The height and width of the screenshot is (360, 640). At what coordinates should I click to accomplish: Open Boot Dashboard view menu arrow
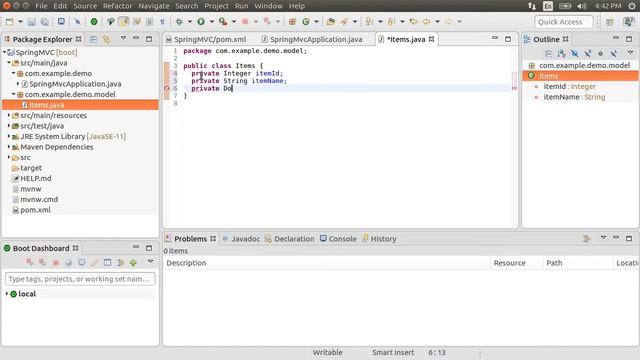[x=150, y=262]
